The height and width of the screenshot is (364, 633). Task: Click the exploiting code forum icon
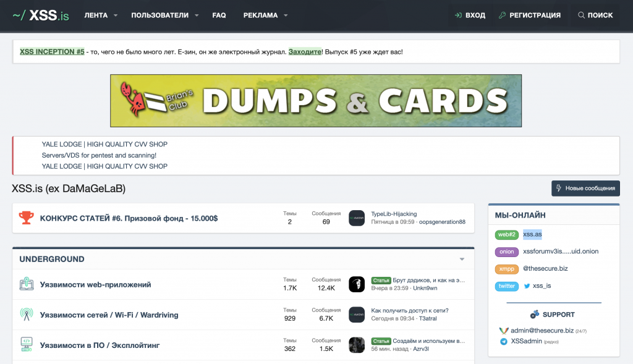click(27, 345)
